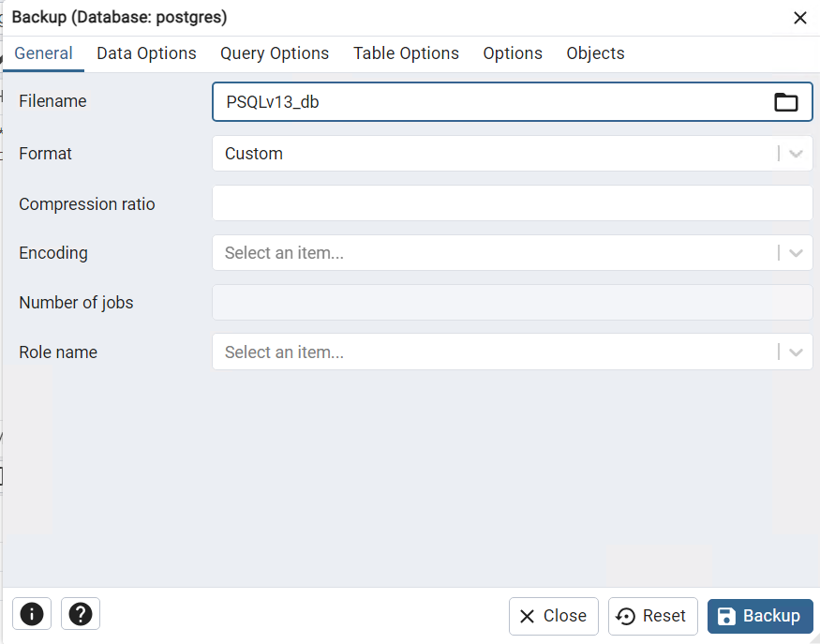Open the help question mark icon
This screenshot has width=820, height=644.
(81, 614)
